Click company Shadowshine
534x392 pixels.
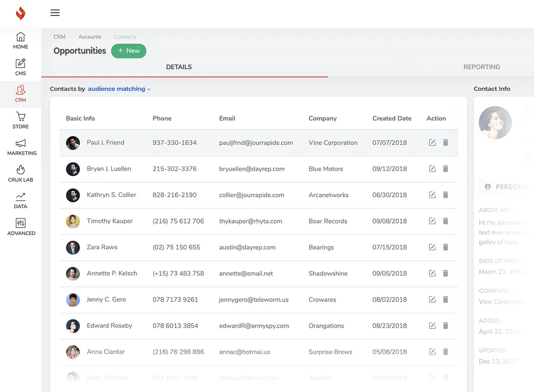[328, 274]
